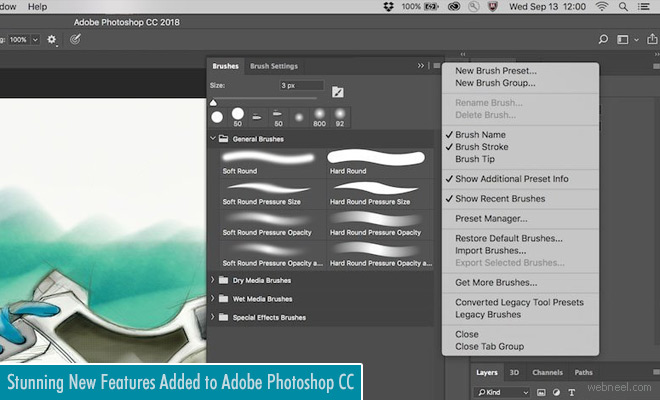Viewport: 660px width, 400px height.
Task: Choose Get More Brushes
Action: pos(496,283)
